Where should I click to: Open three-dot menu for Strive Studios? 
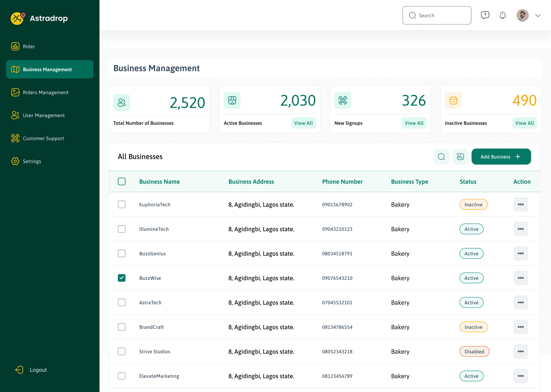click(520, 351)
